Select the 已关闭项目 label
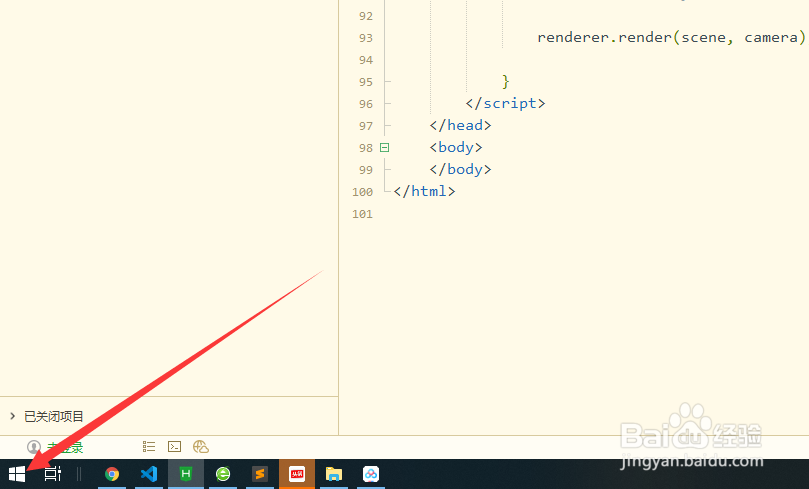The height and width of the screenshot is (489, 809). click(54, 416)
